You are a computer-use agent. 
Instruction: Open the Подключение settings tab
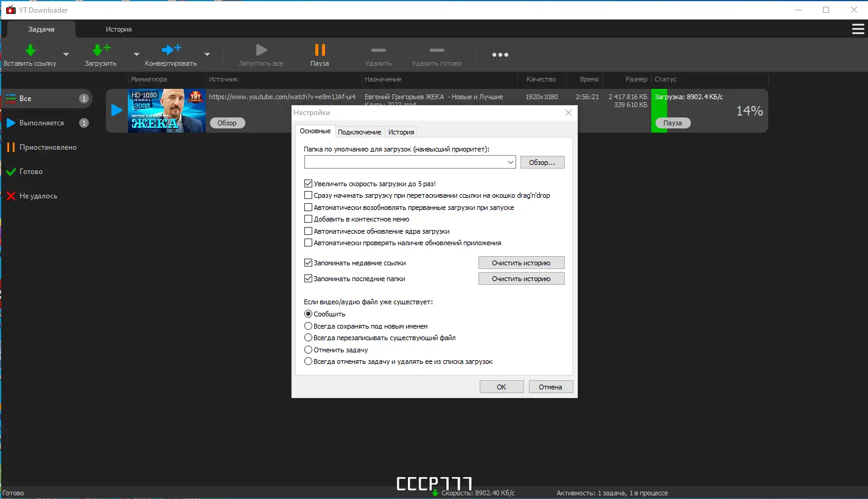tap(360, 132)
